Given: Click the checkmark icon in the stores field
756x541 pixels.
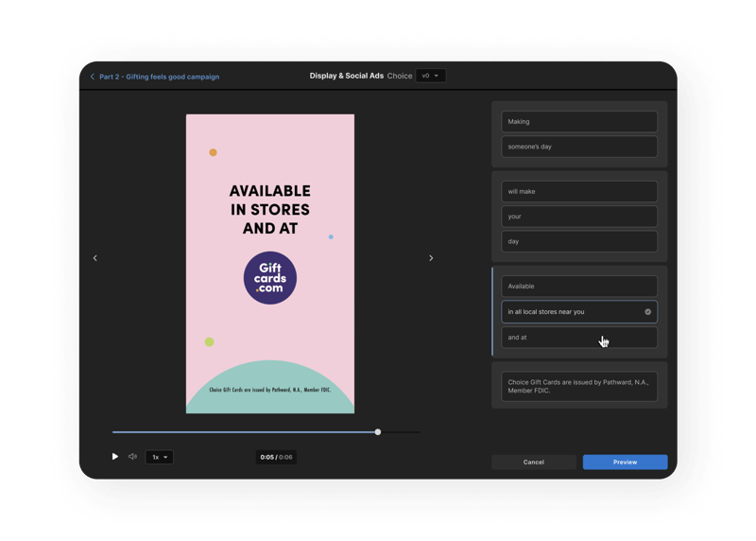Looking at the screenshot, I should coord(648,312).
